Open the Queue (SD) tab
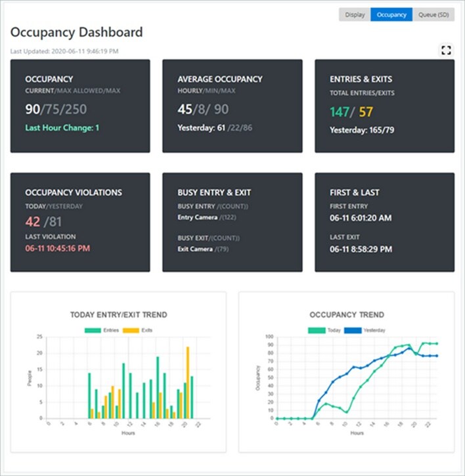The image size is (465, 476). [x=433, y=14]
